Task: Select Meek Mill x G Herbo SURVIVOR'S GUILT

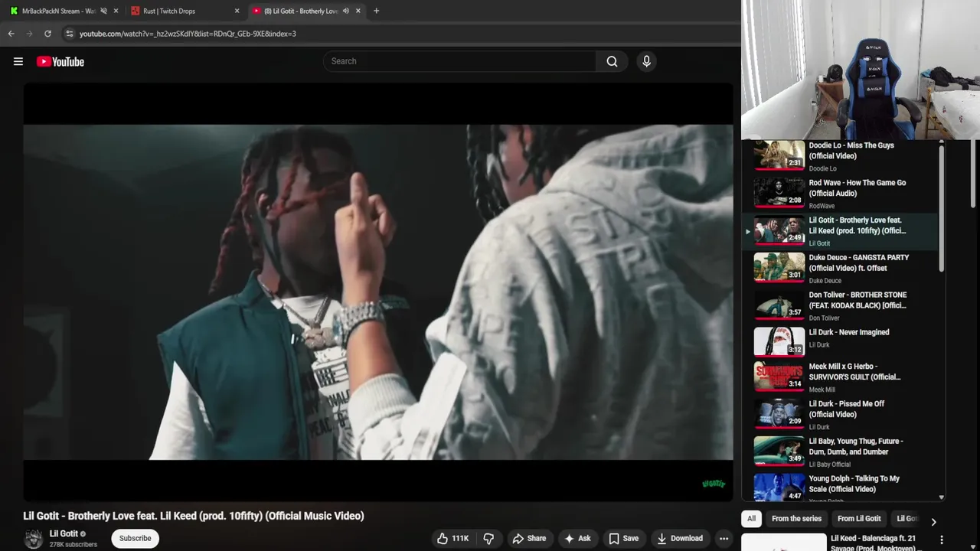Action: click(x=841, y=377)
